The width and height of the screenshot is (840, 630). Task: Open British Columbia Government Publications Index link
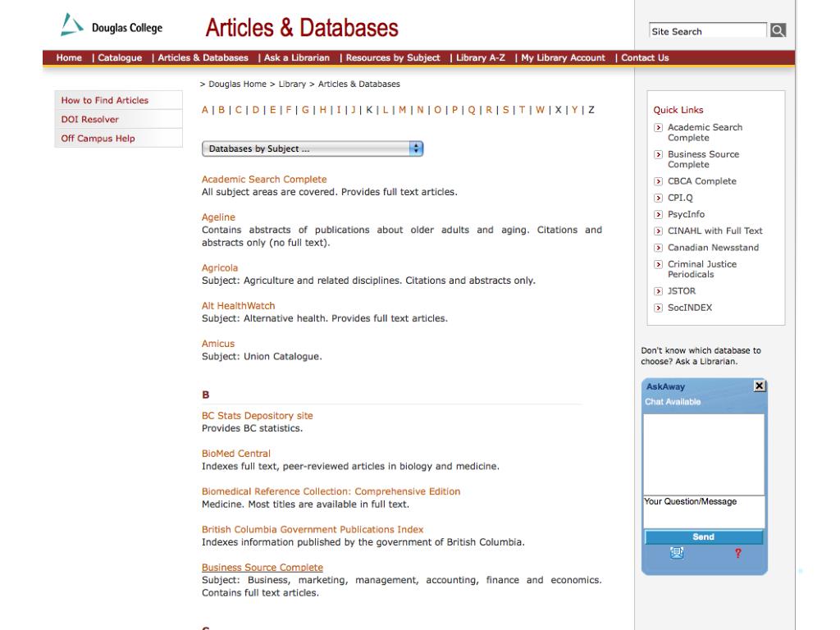point(313,530)
